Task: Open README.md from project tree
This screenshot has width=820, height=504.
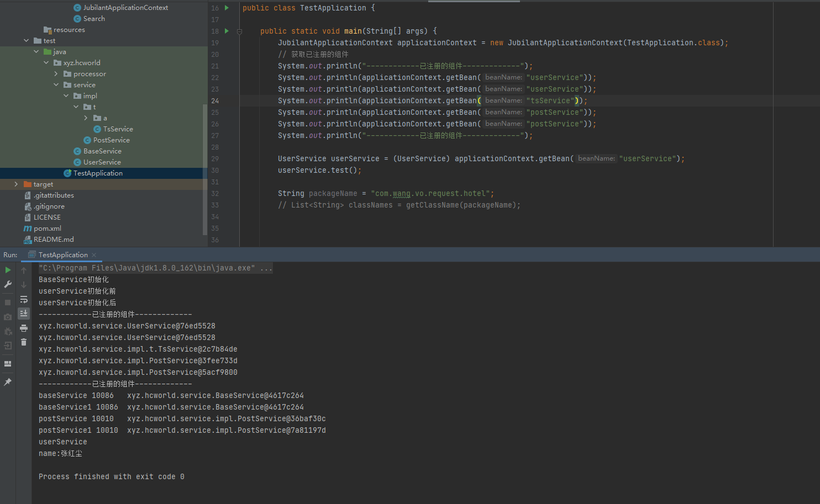Action: click(53, 240)
